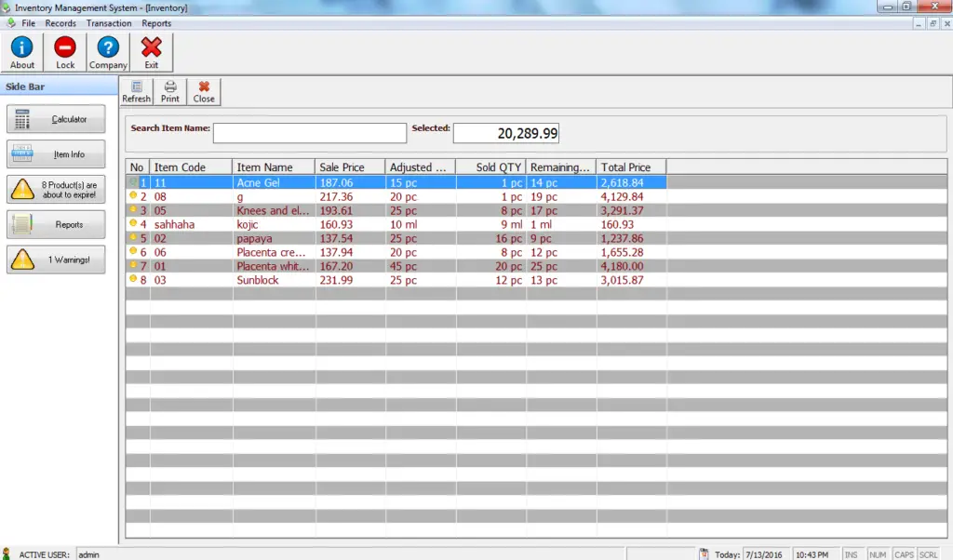The height and width of the screenshot is (560, 953).
Task: Open the Transaction menu
Action: pyautogui.click(x=109, y=22)
